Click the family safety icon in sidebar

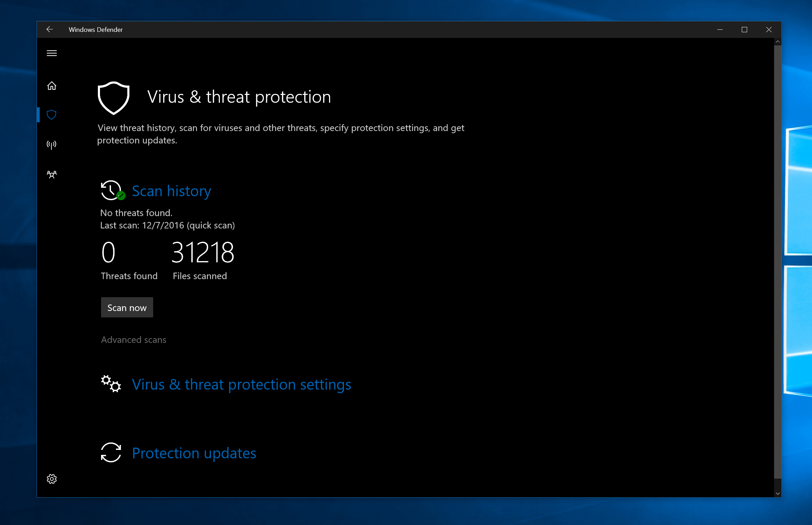[51, 174]
